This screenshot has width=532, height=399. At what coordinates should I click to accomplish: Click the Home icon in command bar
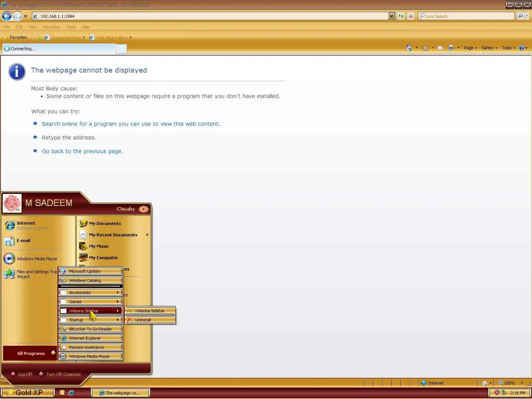[409, 48]
